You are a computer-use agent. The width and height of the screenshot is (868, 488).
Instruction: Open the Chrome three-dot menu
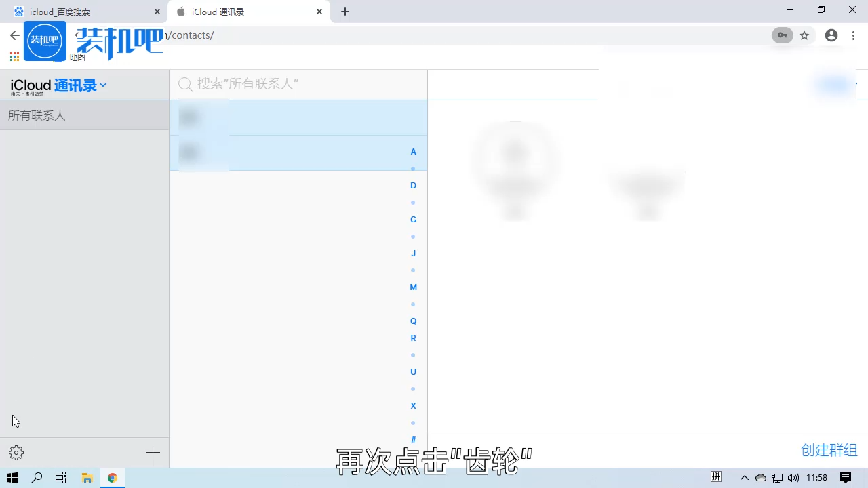coord(853,35)
